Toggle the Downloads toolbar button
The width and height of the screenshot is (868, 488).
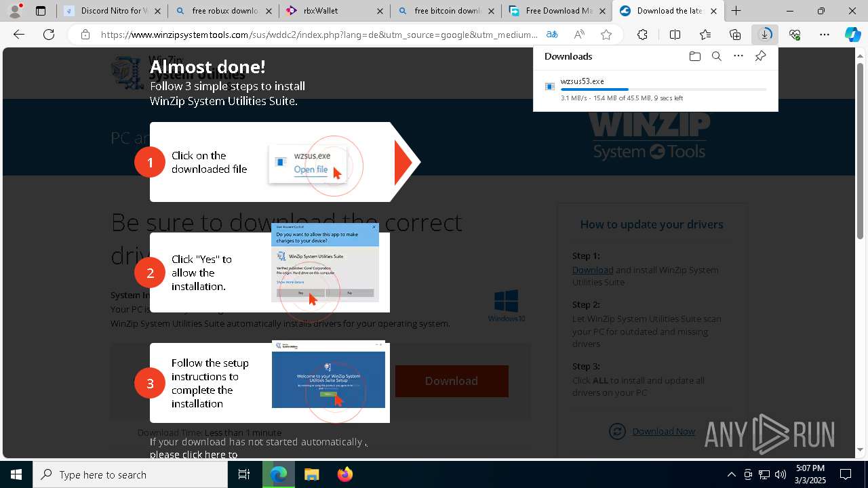point(765,35)
